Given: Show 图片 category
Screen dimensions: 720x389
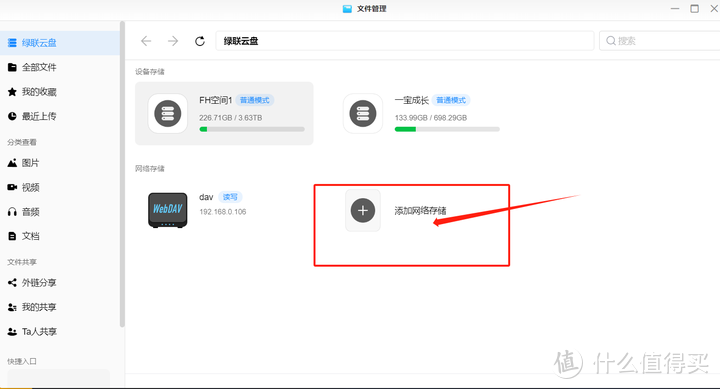Looking at the screenshot, I should click(x=60, y=163).
